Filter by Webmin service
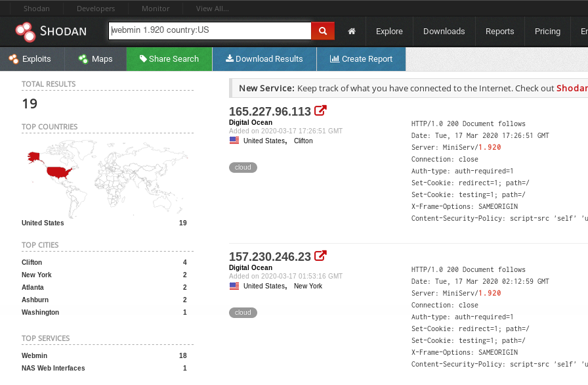The width and height of the screenshot is (588, 385). (x=35, y=355)
